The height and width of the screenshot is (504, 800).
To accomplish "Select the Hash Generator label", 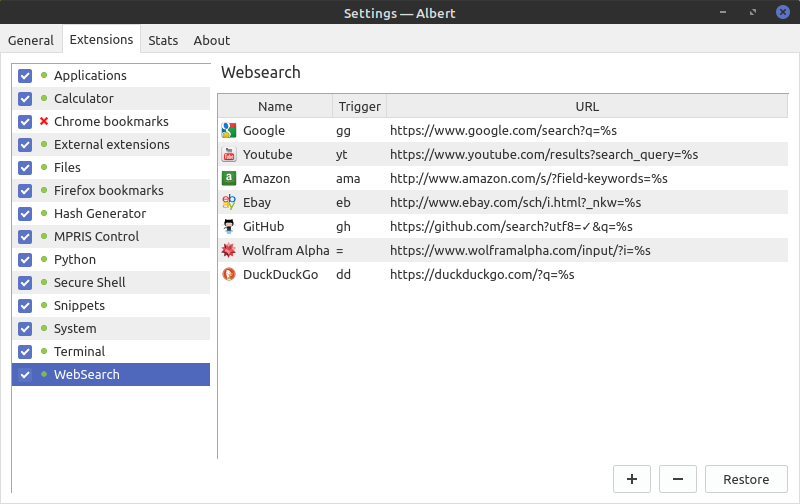I will coord(100,213).
